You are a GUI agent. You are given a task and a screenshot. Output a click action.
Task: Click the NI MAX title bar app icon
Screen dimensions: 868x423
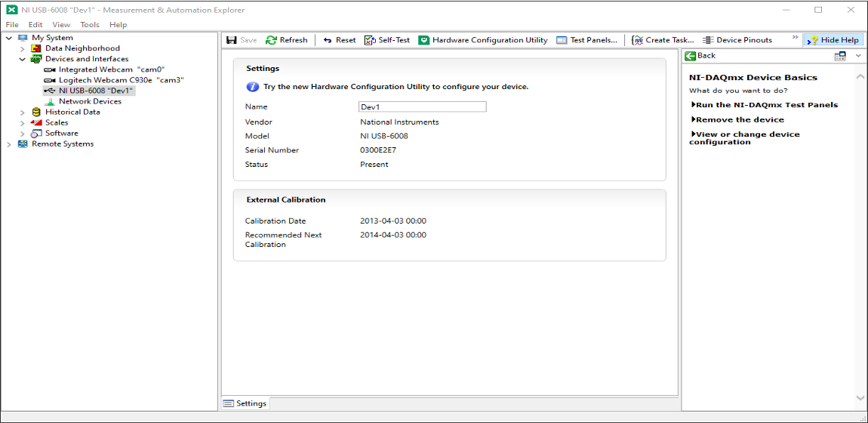pos(11,10)
